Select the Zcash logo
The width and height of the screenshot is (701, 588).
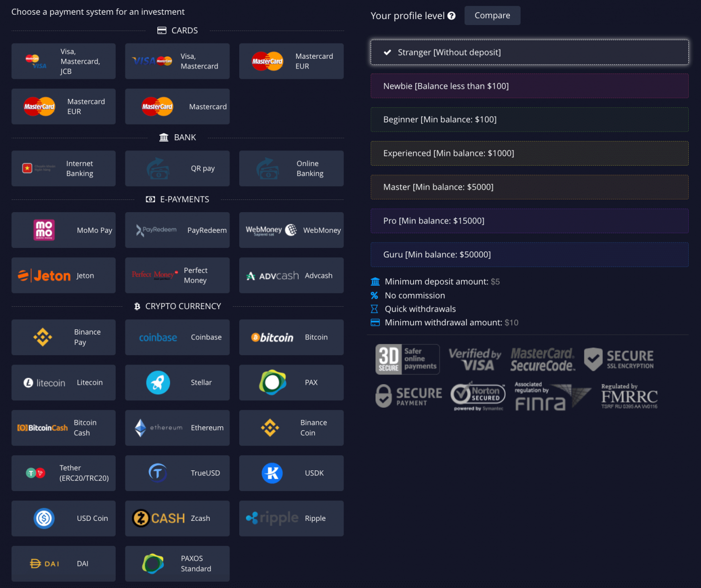(158, 518)
